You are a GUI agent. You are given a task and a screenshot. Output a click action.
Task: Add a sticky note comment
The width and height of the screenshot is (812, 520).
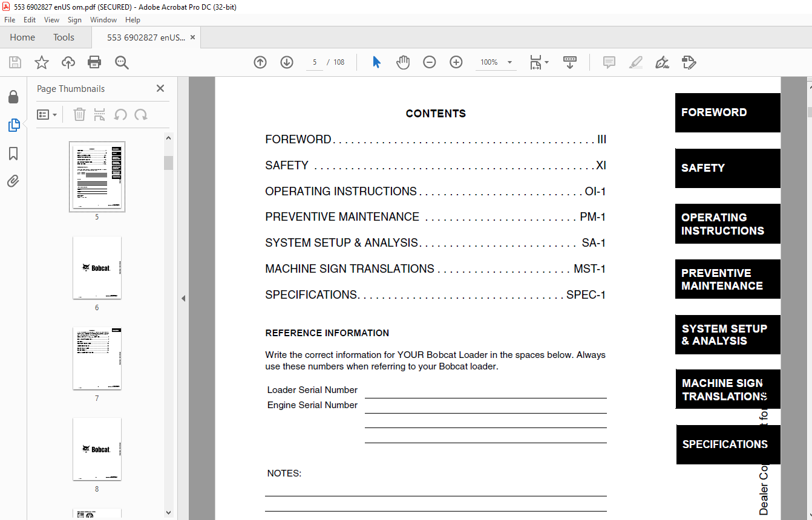(609, 62)
